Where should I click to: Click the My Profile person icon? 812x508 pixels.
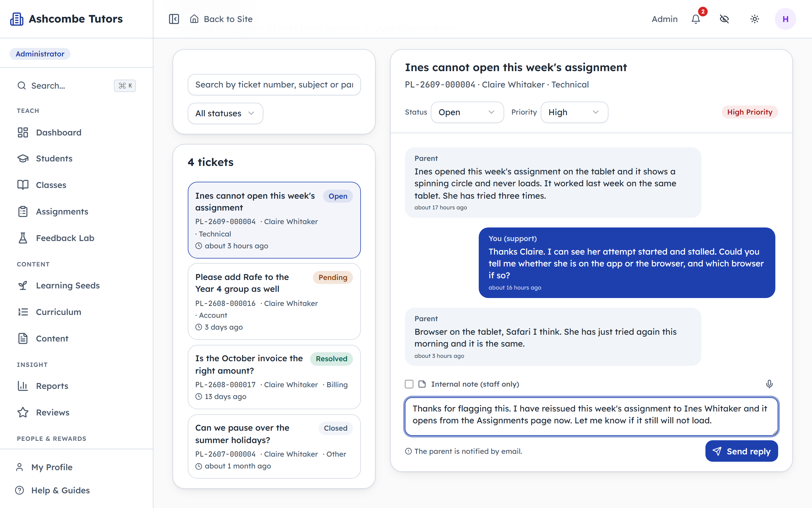coord(19,467)
